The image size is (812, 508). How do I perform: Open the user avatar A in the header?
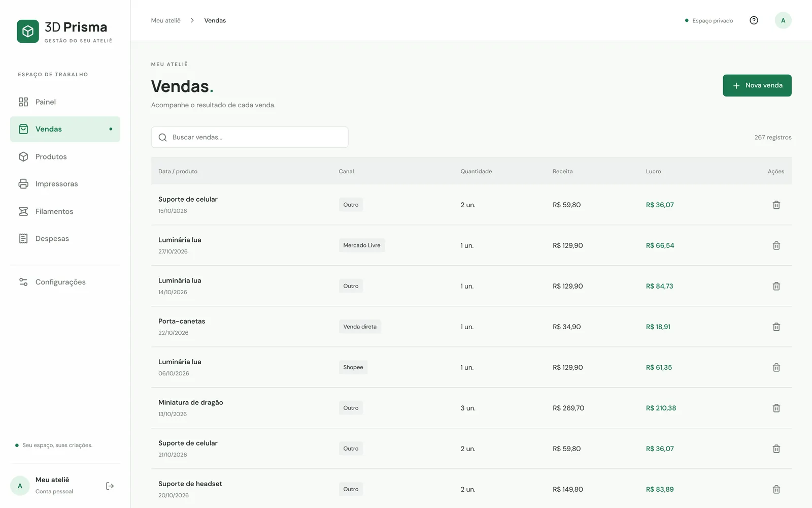click(783, 20)
